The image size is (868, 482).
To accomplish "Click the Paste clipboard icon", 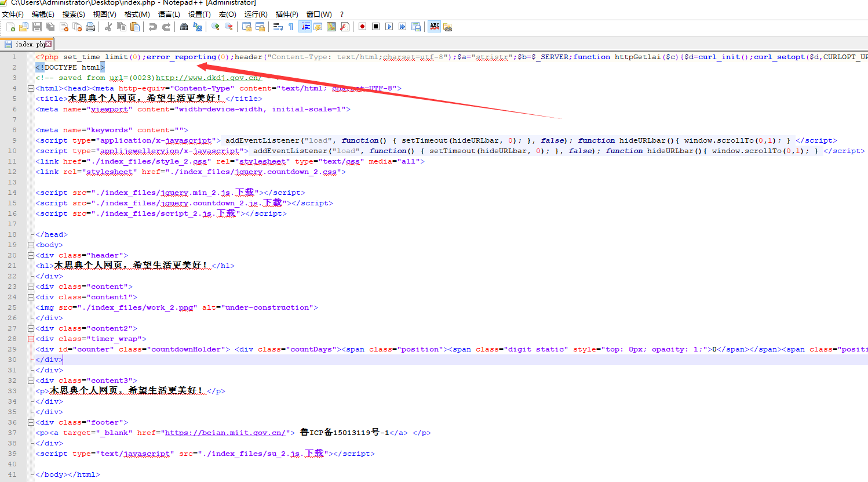I will [134, 27].
